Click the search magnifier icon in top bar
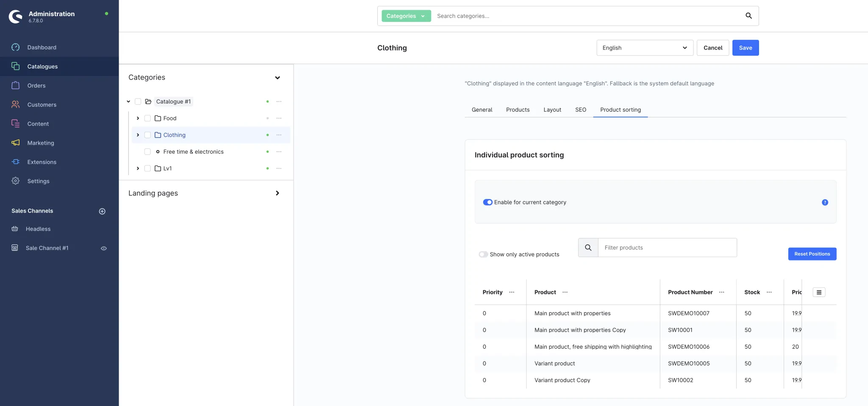This screenshot has width=868, height=406. pyautogui.click(x=748, y=16)
